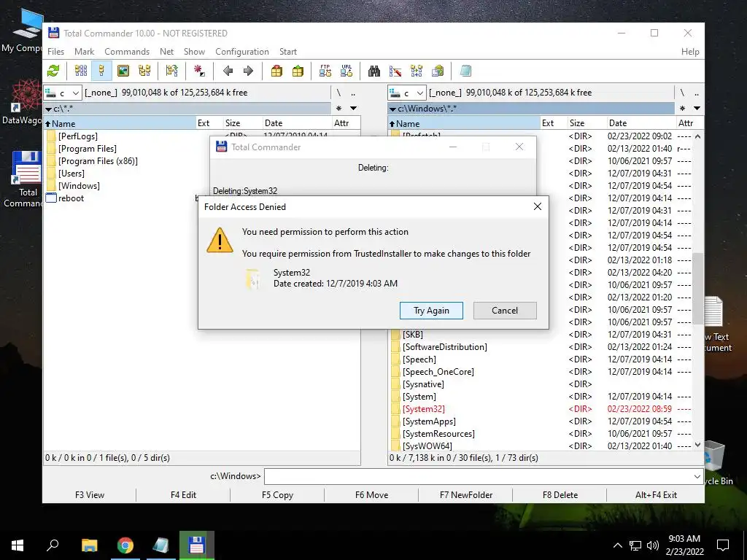The height and width of the screenshot is (560, 747).
Task: Open Synchronize directories icon
Action: pos(417,71)
